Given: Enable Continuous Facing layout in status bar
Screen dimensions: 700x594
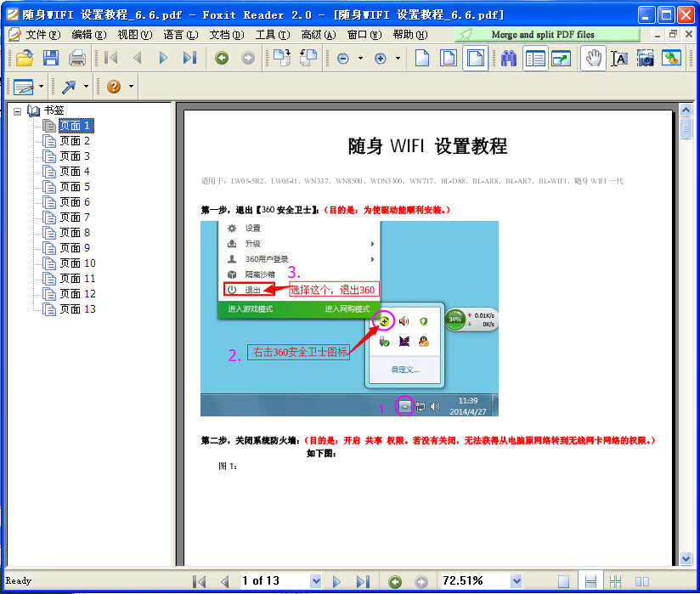Looking at the screenshot, I should (x=616, y=581).
